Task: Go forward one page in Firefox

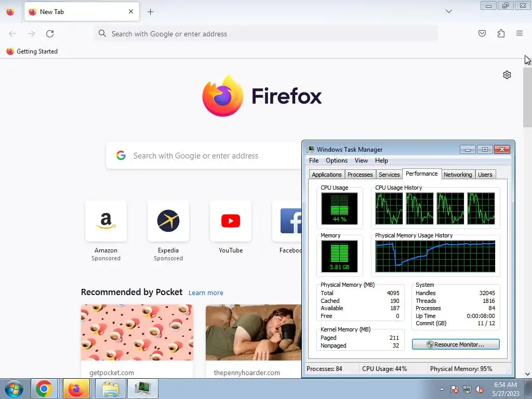Action: point(31,34)
